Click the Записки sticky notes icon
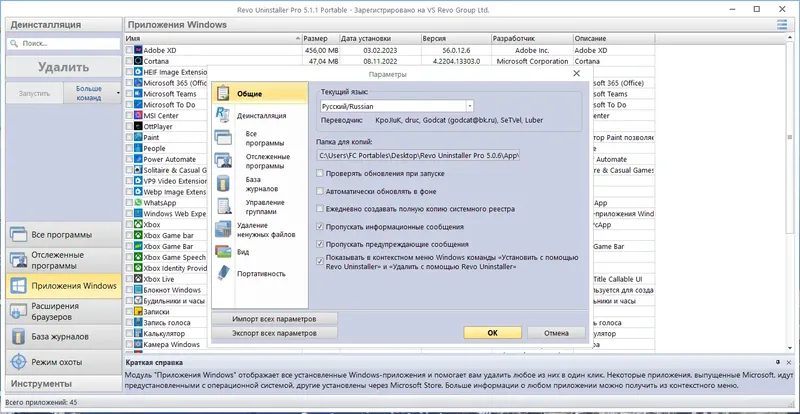The height and width of the screenshot is (414, 800). coord(138,312)
